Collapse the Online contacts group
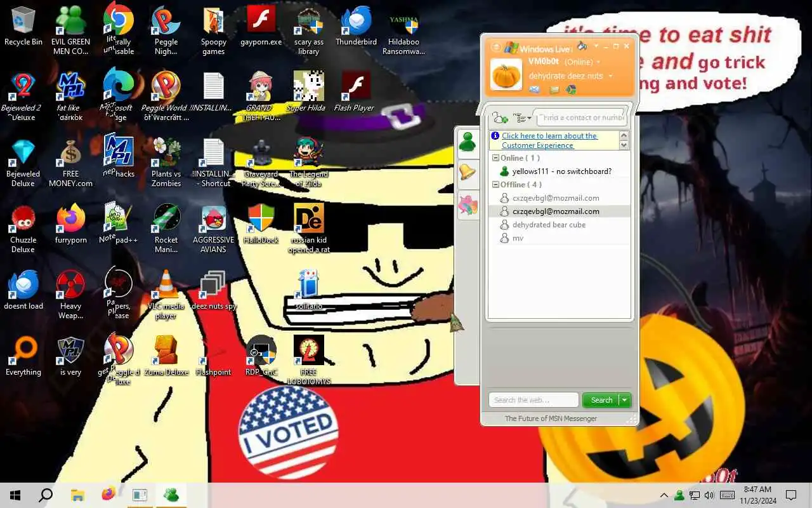 tap(496, 158)
